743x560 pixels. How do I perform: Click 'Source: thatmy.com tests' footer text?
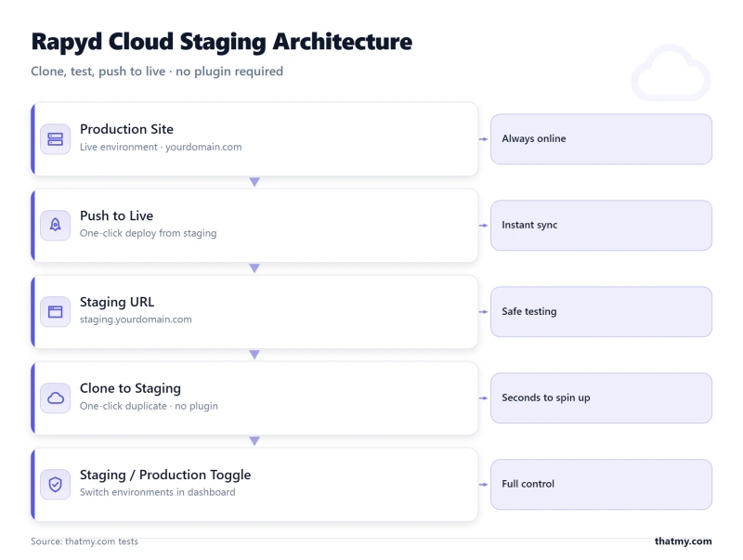(x=85, y=541)
